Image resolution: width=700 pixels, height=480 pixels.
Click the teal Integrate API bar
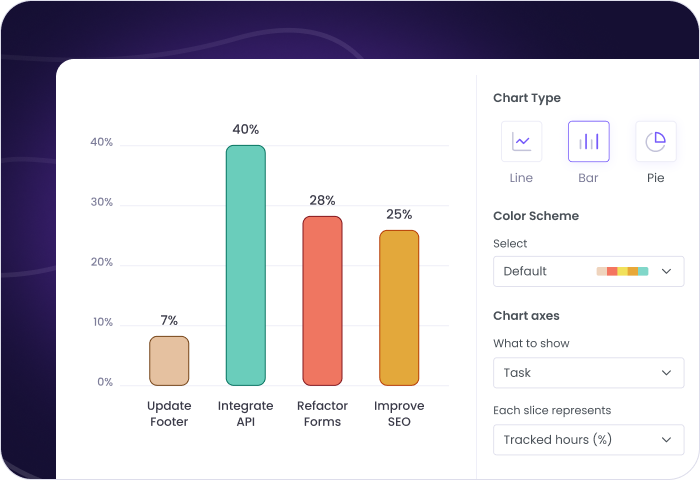point(245,265)
